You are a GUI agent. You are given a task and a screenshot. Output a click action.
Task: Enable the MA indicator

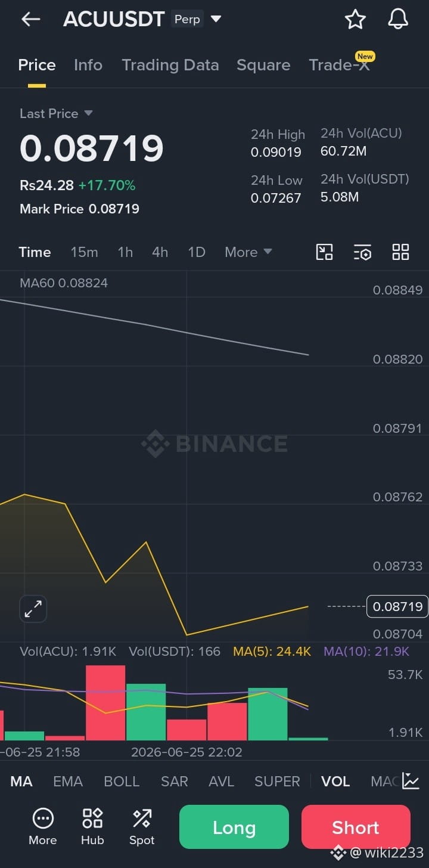[21, 782]
